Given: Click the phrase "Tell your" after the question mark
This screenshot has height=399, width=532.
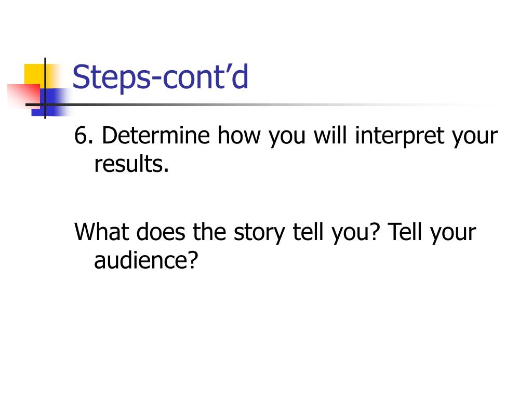Looking at the screenshot, I should pos(432,233).
